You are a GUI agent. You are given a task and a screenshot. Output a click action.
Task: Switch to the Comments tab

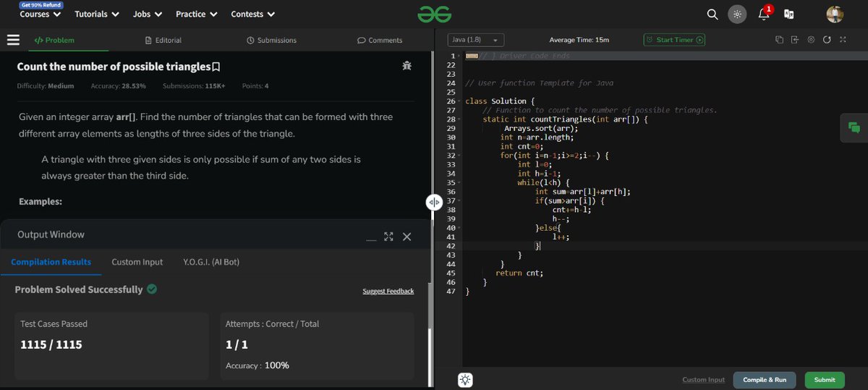pyautogui.click(x=380, y=41)
